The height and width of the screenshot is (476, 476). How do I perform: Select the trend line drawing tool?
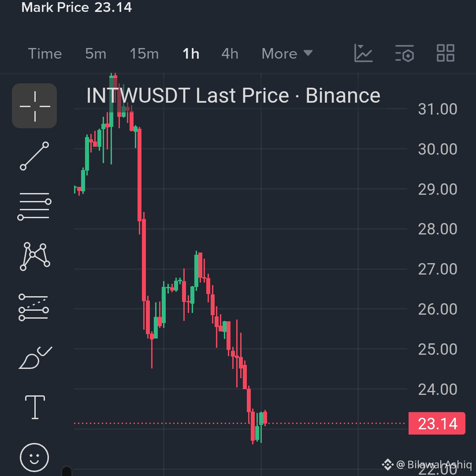[x=34, y=156]
